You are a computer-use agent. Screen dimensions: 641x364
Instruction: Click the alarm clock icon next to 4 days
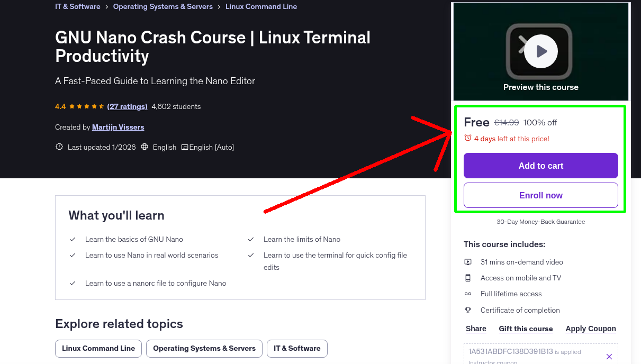467,138
